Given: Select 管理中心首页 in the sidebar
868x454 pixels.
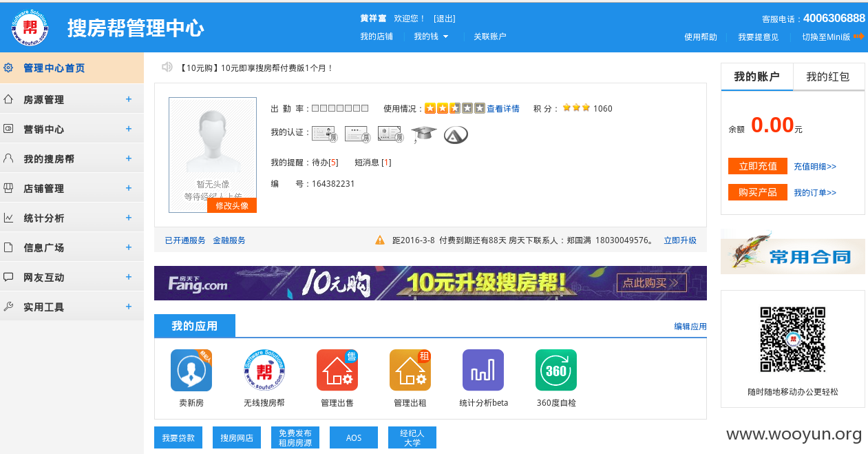Looking at the screenshot, I should [72, 68].
